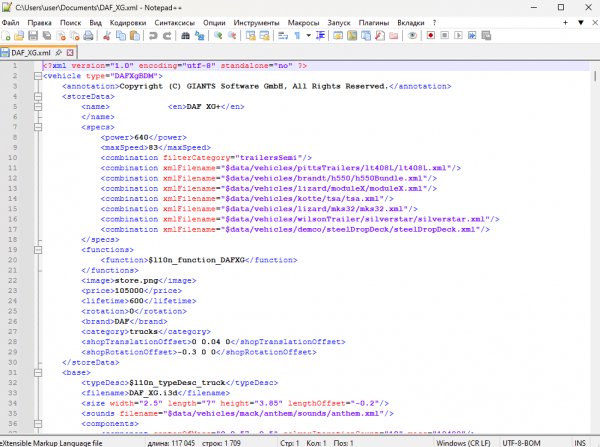This screenshot has width=600, height=447.
Task: Click the plus button at menu bar right
Action: [565, 23]
